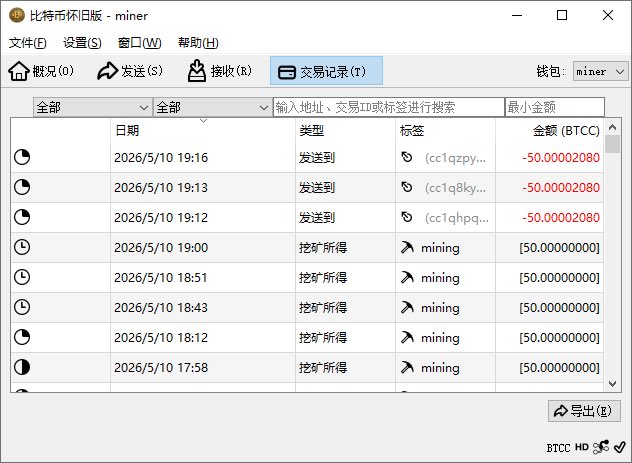This screenshot has height=463, width=632.
Task: Click the clock status icon for 18:51 transaction
Action: click(22, 277)
